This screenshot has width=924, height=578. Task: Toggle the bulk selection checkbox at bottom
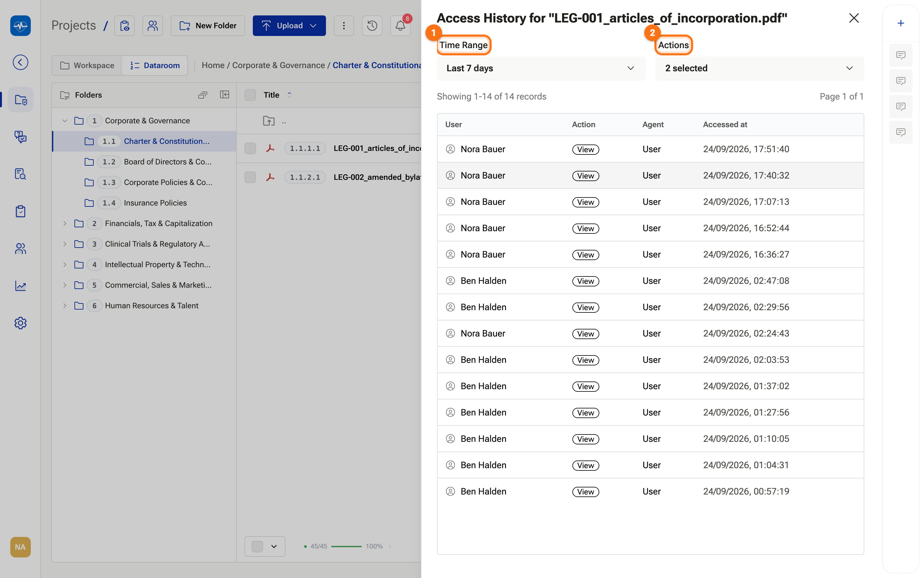pyautogui.click(x=257, y=546)
